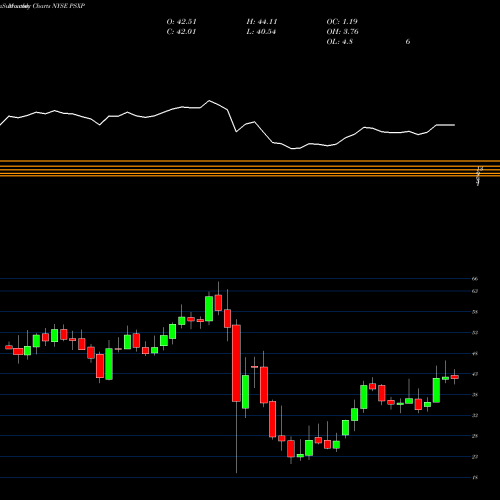Click the price axis label 23

coord(475,457)
